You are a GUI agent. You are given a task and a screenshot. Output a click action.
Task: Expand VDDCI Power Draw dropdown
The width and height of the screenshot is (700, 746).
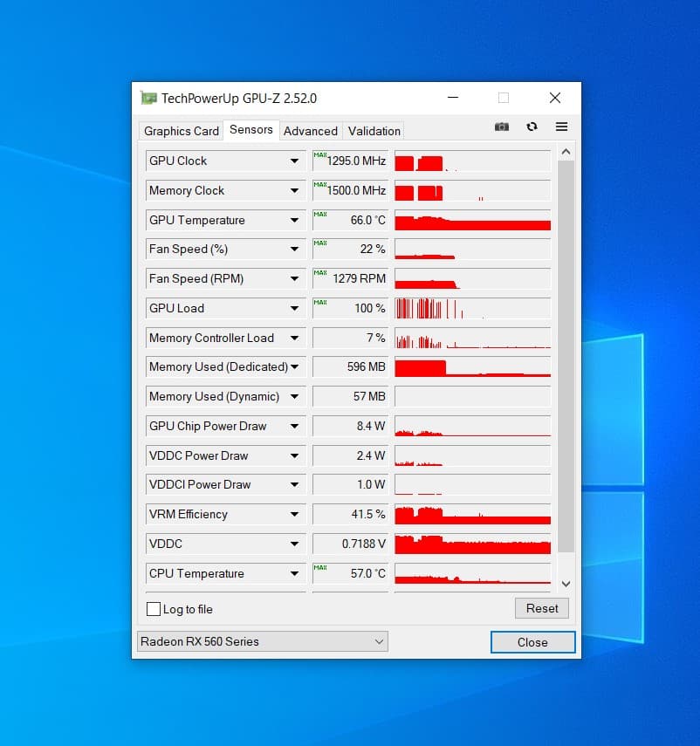point(294,484)
